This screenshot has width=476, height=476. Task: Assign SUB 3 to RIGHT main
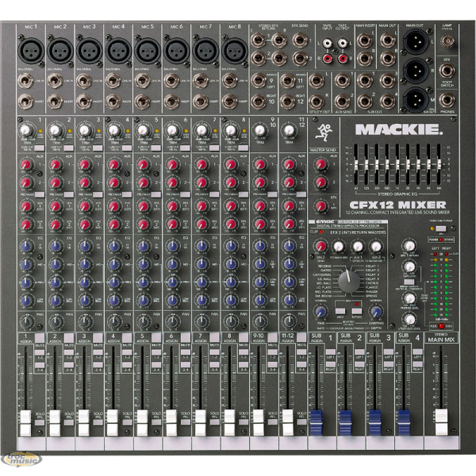389,364
